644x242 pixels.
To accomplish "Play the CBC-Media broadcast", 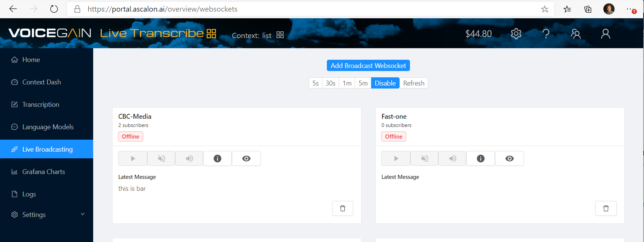I will [133, 158].
